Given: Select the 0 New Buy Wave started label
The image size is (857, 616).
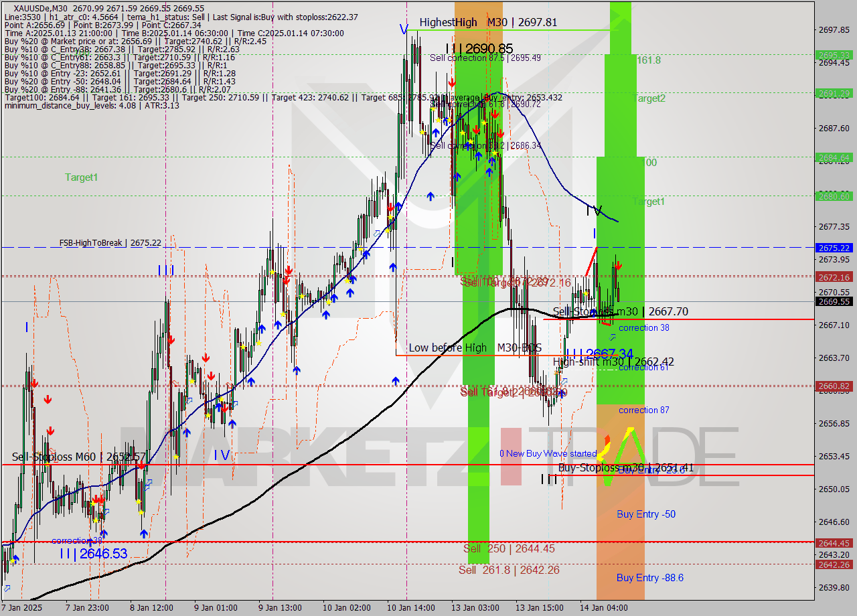Looking at the screenshot, I should pos(548,453).
